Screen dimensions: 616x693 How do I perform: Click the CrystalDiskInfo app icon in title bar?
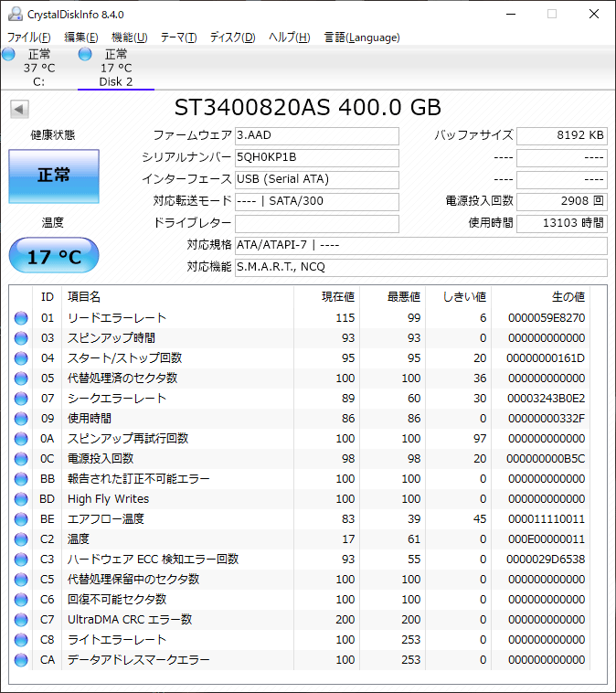point(16,14)
